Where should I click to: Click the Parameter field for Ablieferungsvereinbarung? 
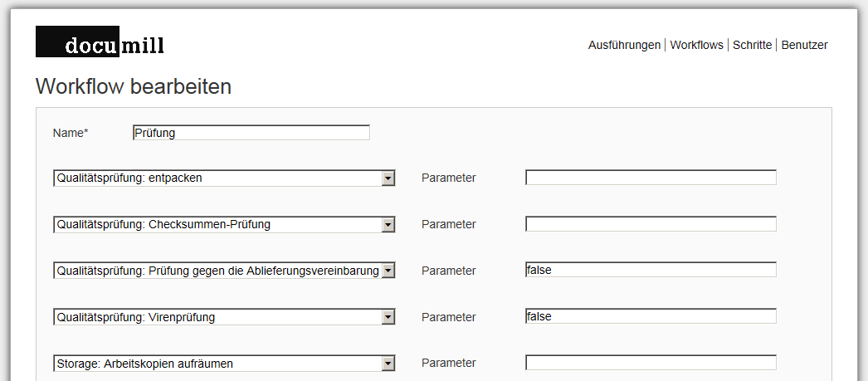pyautogui.click(x=651, y=270)
